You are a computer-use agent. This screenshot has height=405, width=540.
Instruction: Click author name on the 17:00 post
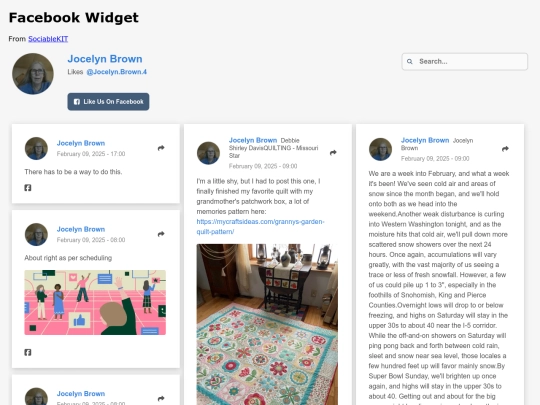pyautogui.click(x=81, y=143)
